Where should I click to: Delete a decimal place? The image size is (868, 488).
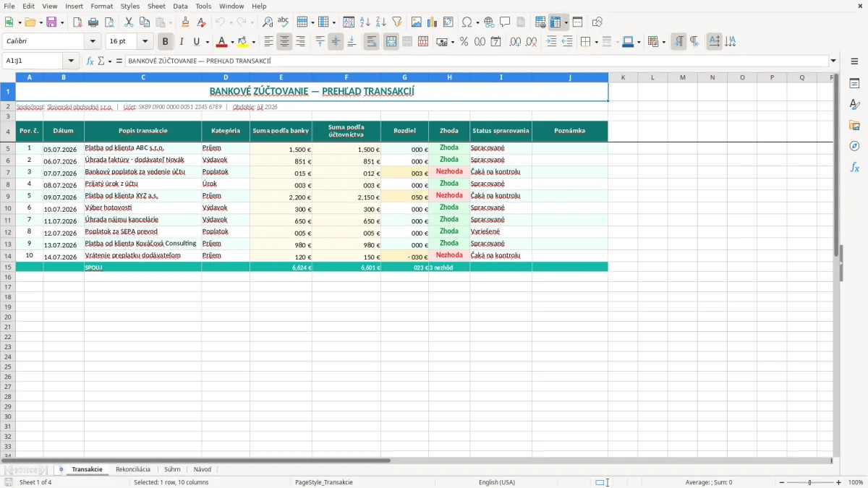pos(532,42)
